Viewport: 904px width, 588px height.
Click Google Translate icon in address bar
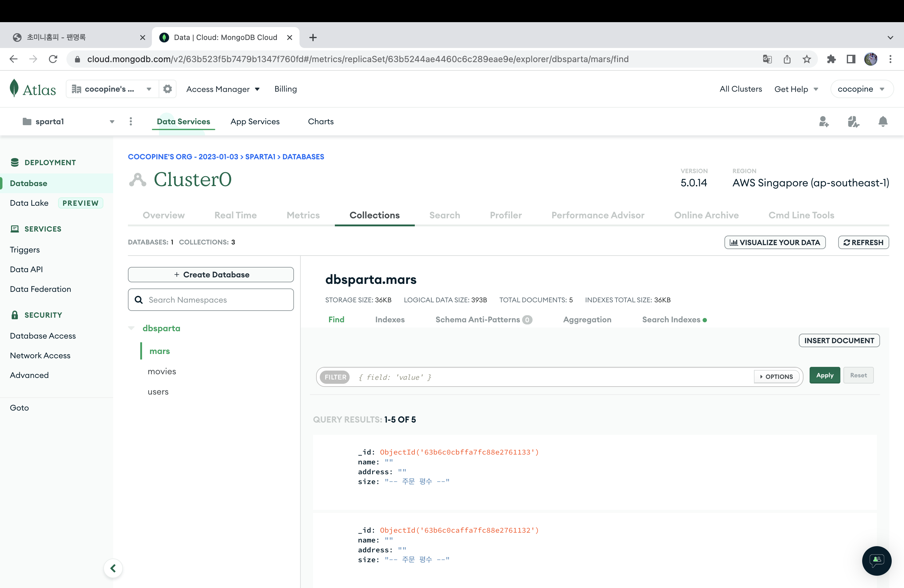click(767, 59)
